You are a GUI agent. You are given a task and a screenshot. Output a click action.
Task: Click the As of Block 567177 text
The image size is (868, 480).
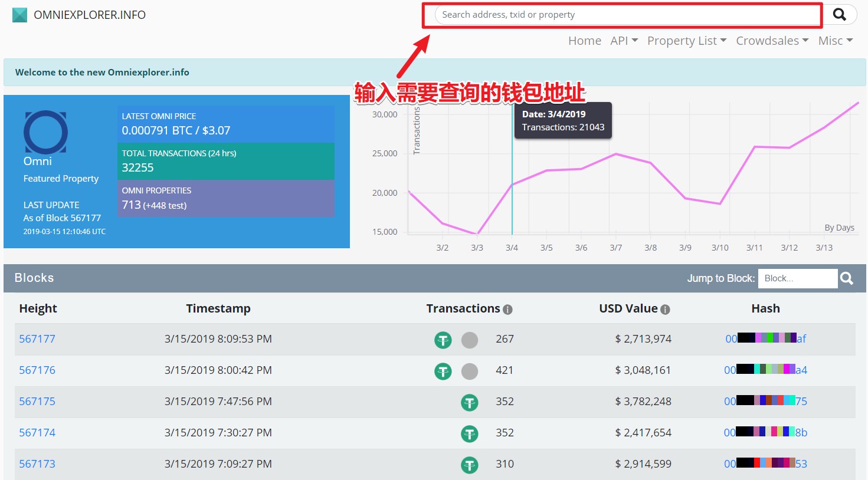pyautogui.click(x=62, y=218)
